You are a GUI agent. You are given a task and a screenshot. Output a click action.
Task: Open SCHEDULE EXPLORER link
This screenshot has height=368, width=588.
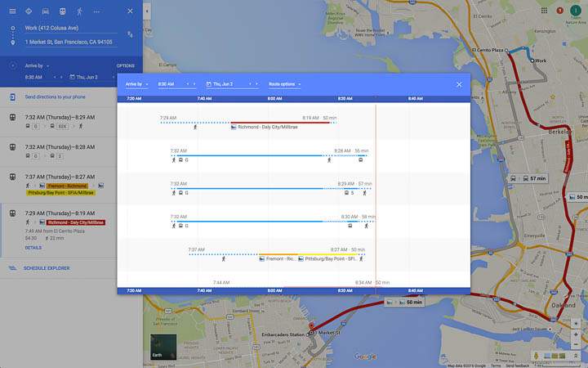tap(47, 268)
